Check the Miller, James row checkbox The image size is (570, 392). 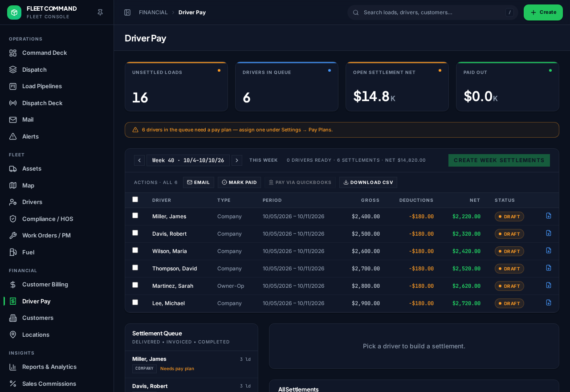(135, 216)
